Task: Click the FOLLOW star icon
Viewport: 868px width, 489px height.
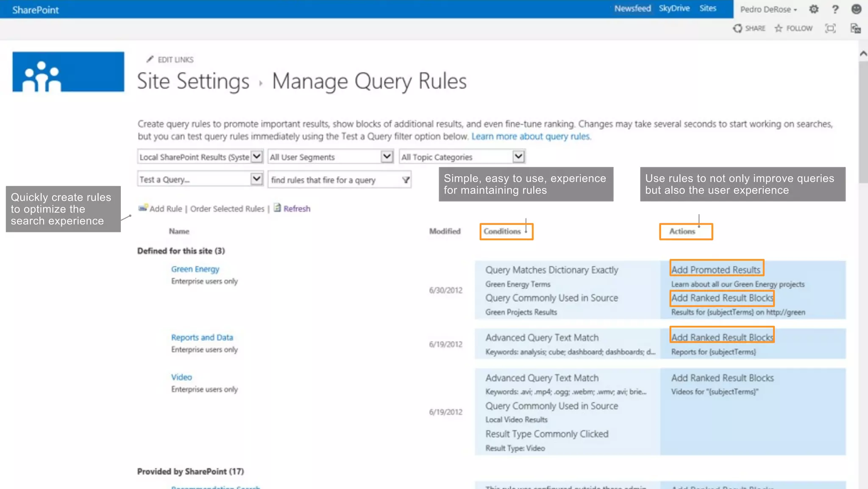Action: coord(779,28)
